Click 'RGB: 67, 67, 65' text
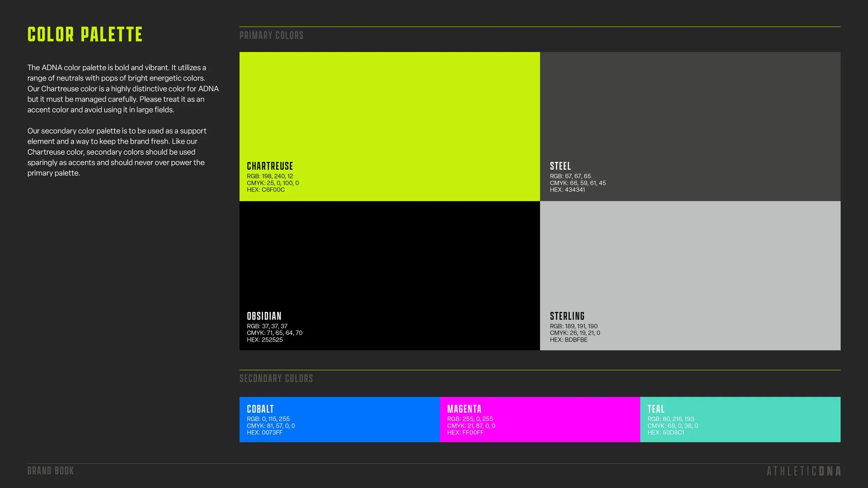This screenshot has height=488, width=868. click(x=570, y=176)
